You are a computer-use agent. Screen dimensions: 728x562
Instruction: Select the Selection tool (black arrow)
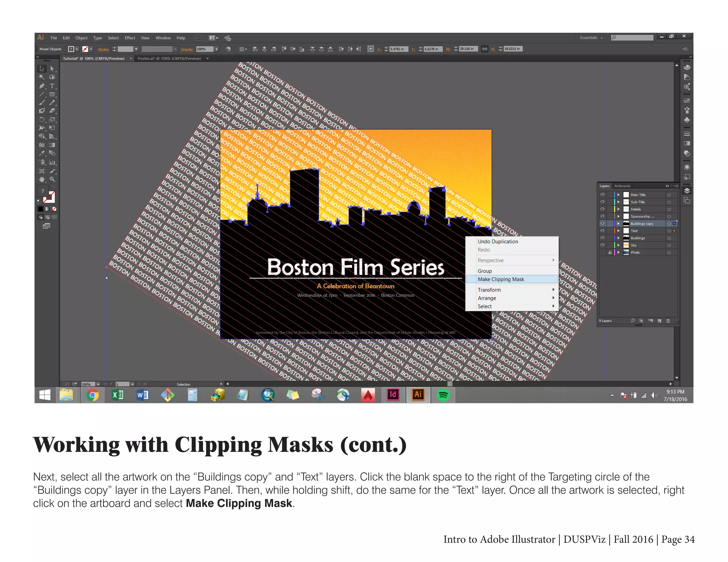[42, 69]
